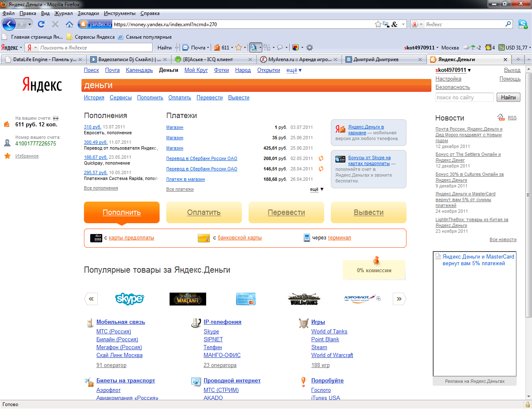
Task: Open Yandex toolbar settings gear icon
Action: (309, 47)
